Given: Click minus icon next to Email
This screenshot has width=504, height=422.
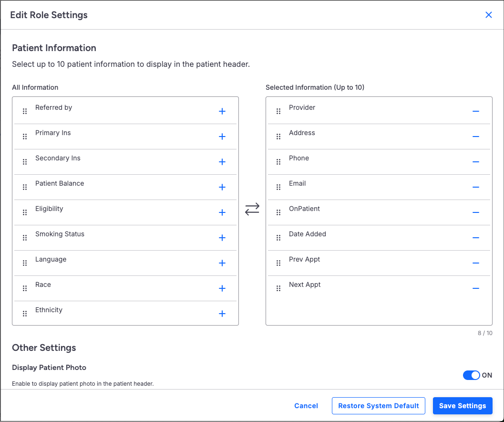Looking at the screenshot, I should click(x=475, y=187).
